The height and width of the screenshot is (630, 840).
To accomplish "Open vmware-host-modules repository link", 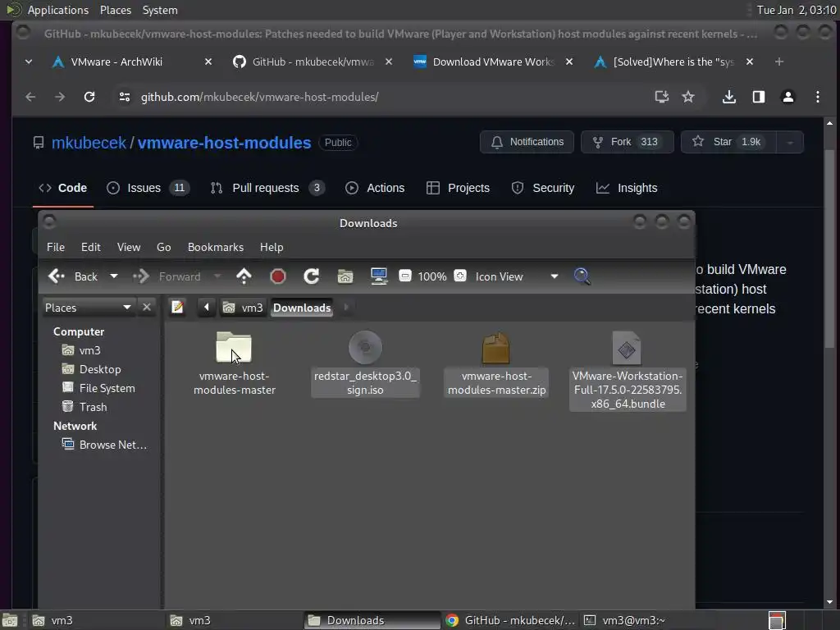I will (224, 143).
